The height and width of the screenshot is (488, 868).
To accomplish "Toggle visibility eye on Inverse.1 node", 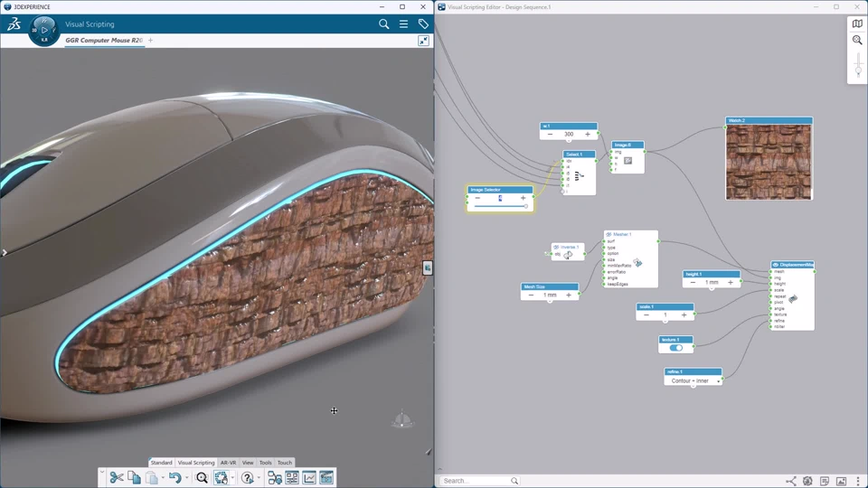I will pyautogui.click(x=557, y=247).
